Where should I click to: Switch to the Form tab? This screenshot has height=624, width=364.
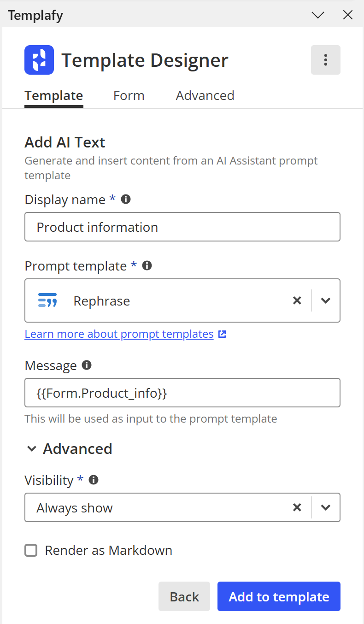point(129,95)
